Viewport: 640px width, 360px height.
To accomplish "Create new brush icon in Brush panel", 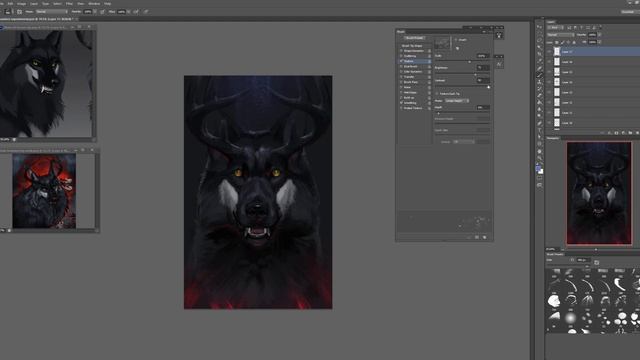I will point(484,237).
